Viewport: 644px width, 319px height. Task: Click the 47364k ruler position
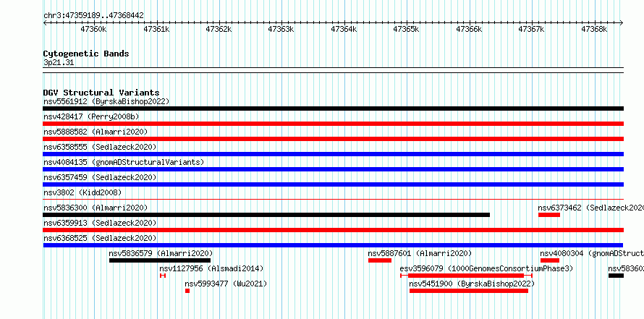coord(344,29)
